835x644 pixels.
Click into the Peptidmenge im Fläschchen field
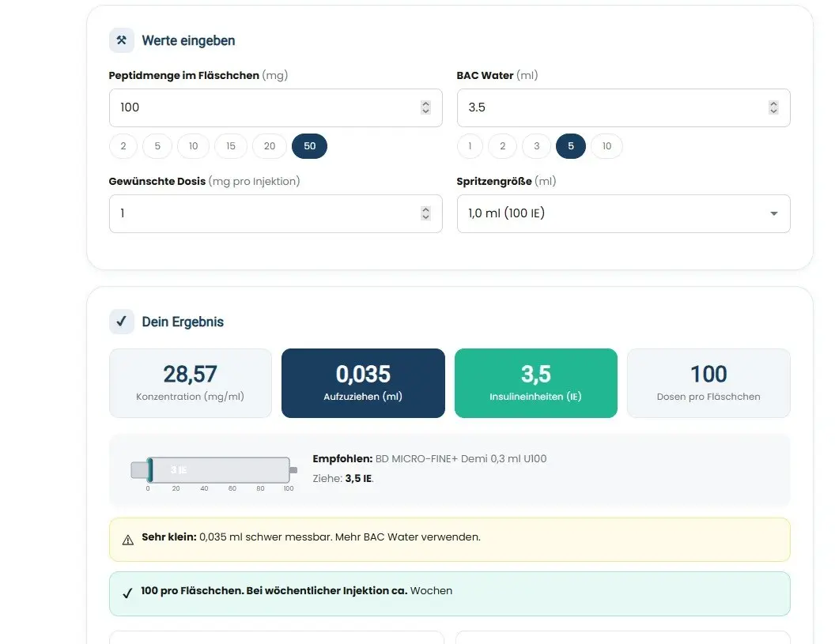[x=276, y=108]
